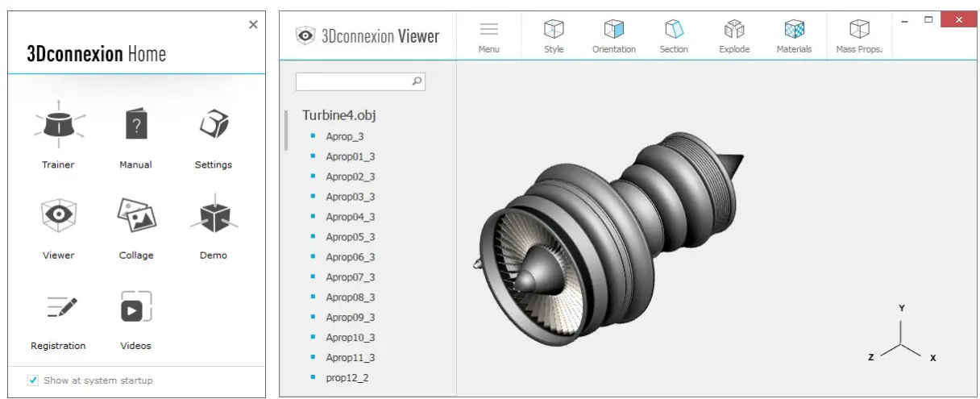Viewport: 980px width, 399px height.
Task: Click the search magnifier icon
Action: pyautogui.click(x=417, y=81)
